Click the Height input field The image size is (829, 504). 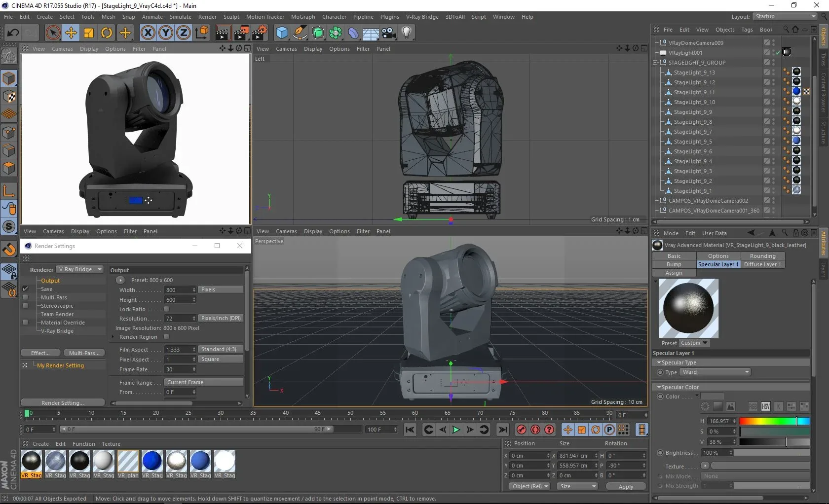180,300
